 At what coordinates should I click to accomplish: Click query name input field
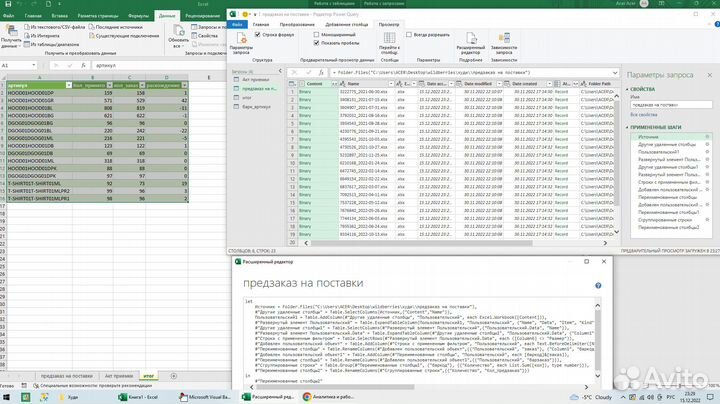(670, 105)
